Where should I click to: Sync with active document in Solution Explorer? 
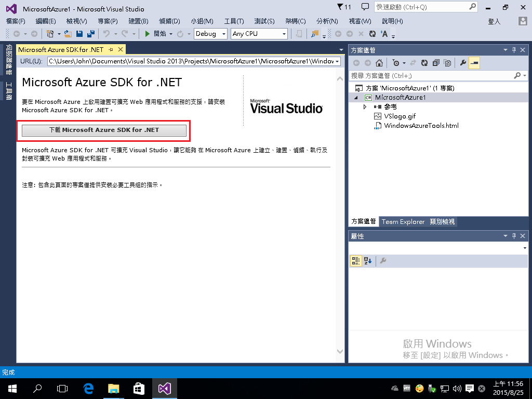(412, 63)
